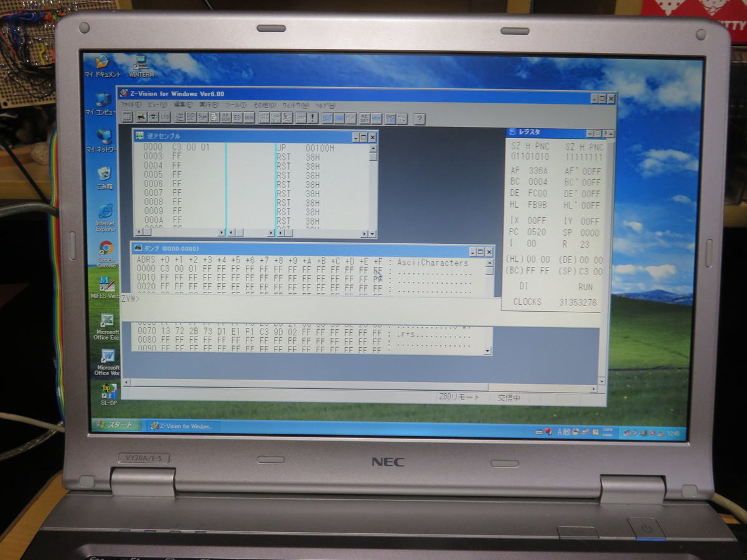The height and width of the screenshot is (560, 747).
Task: Reset the target with the RESET toolbar icon
Action: tap(364, 118)
